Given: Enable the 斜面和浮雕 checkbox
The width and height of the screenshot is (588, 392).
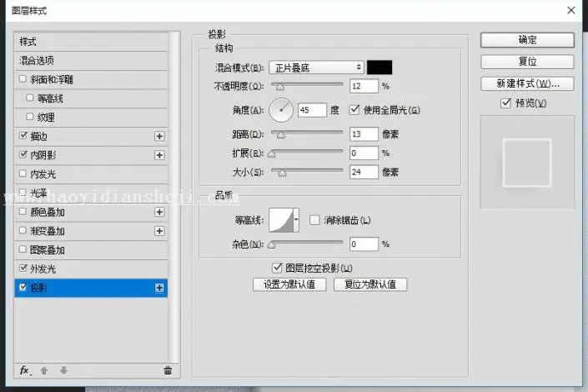Looking at the screenshot, I should [23, 78].
